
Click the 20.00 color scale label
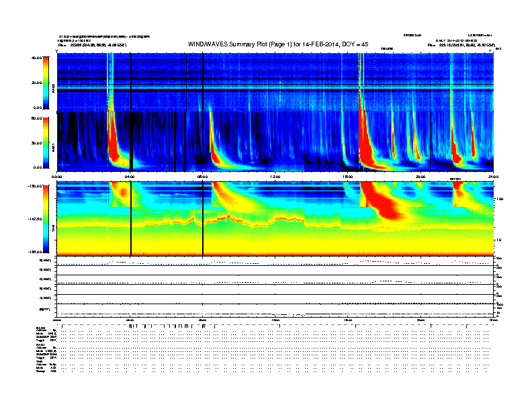coord(37,83)
